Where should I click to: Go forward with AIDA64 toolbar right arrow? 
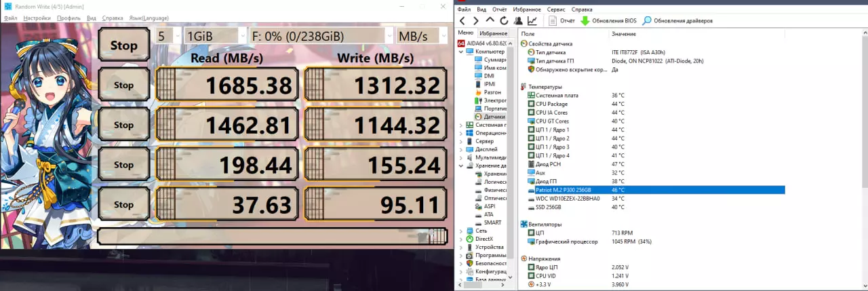coord(475,21)
